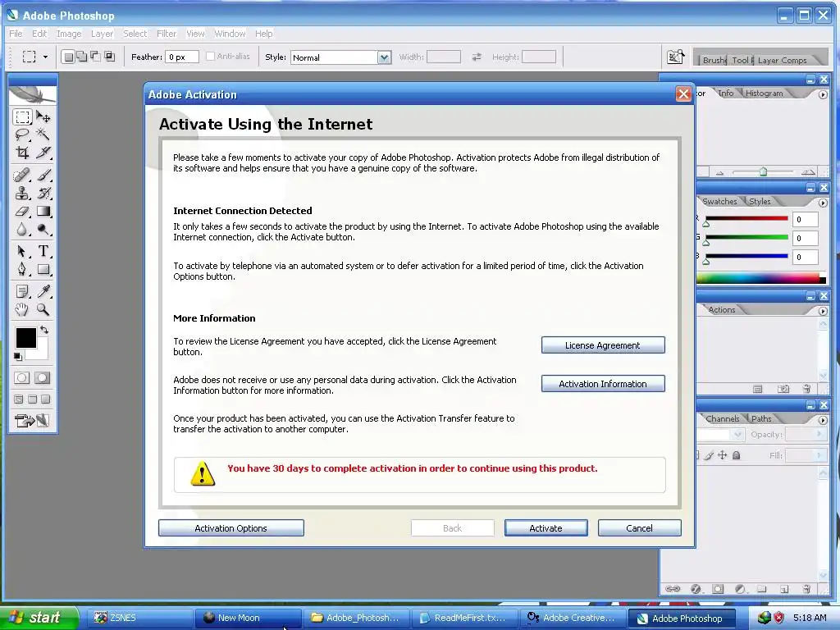
Task: Select the Zoom tool
Action: click(43, 309)
